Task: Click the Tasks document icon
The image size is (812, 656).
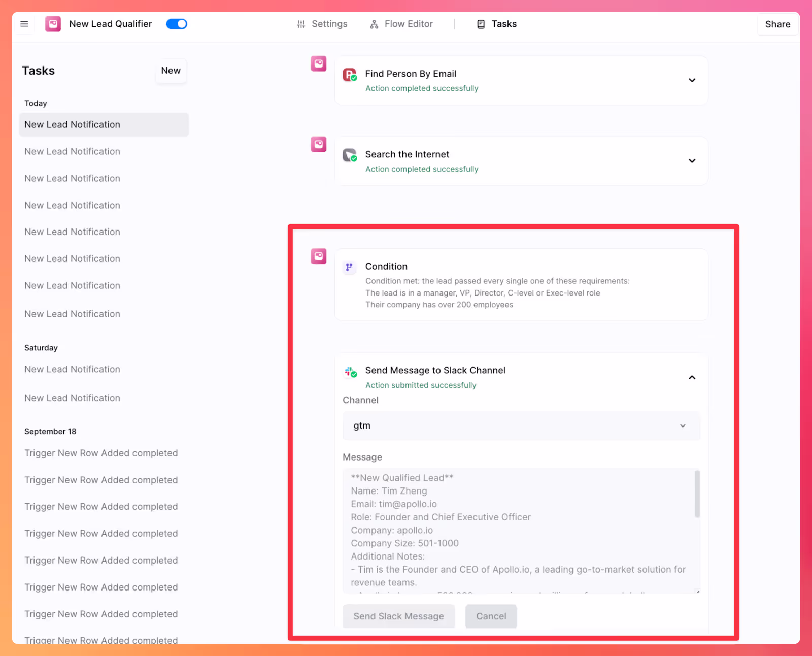Action: 481,24
